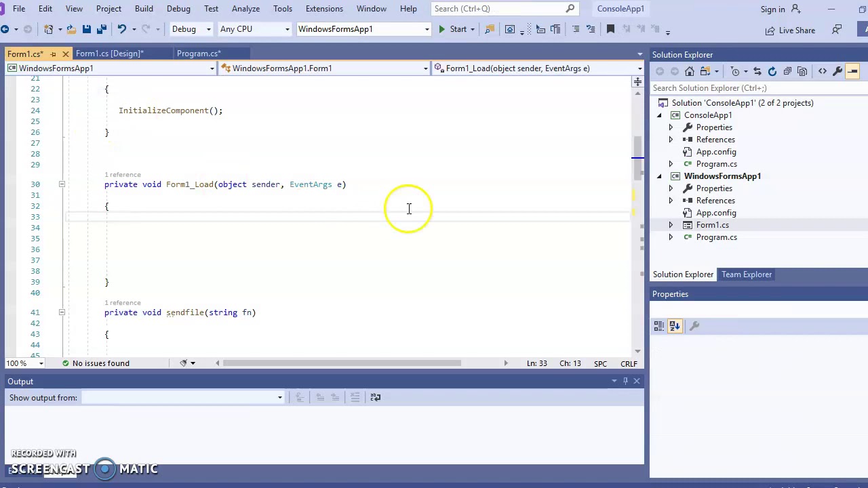
Task: Switch to the Program.cs tab
Action: 198,54
